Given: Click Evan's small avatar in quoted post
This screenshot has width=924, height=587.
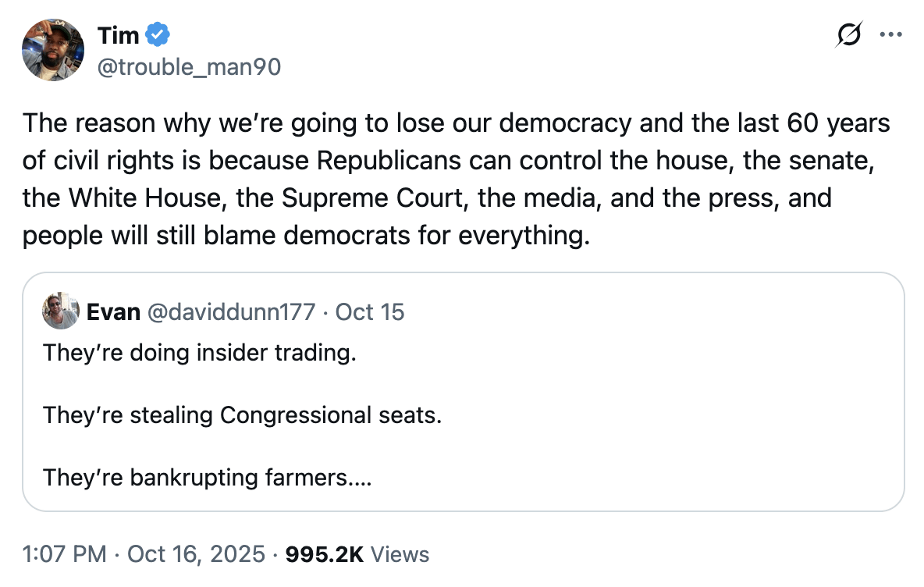Looking at the screenshot, I should [61, 311].
